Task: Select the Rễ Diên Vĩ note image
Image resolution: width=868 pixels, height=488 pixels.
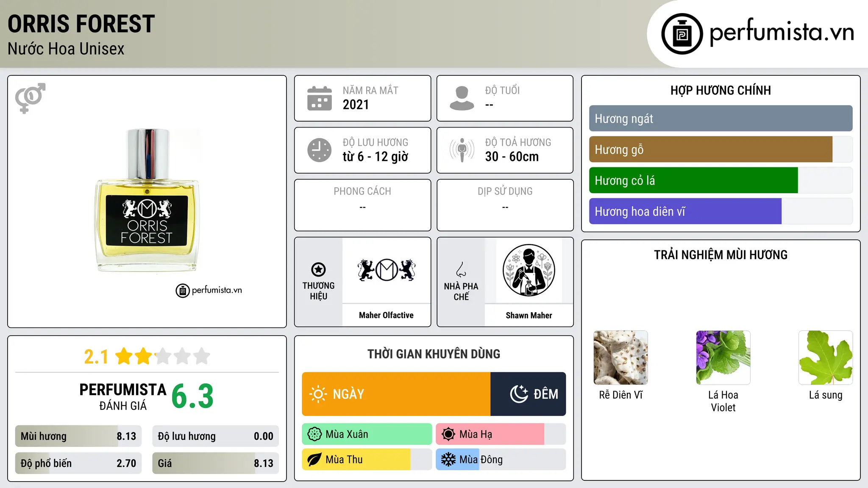Action: (620, 358)
